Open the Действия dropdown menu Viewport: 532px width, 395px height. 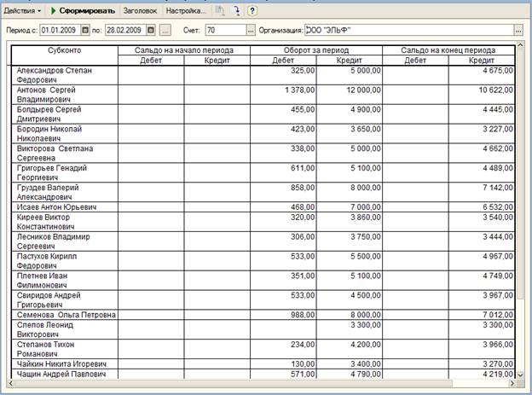tap(22, 11)
